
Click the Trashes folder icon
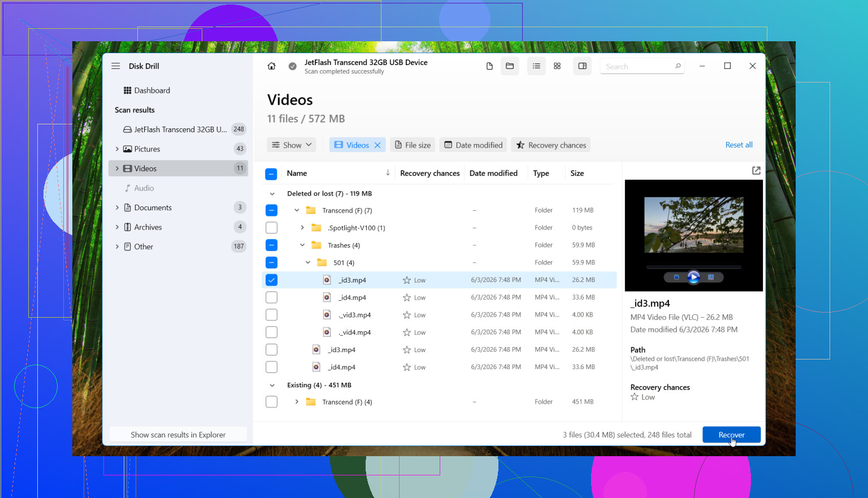(316, 245)
